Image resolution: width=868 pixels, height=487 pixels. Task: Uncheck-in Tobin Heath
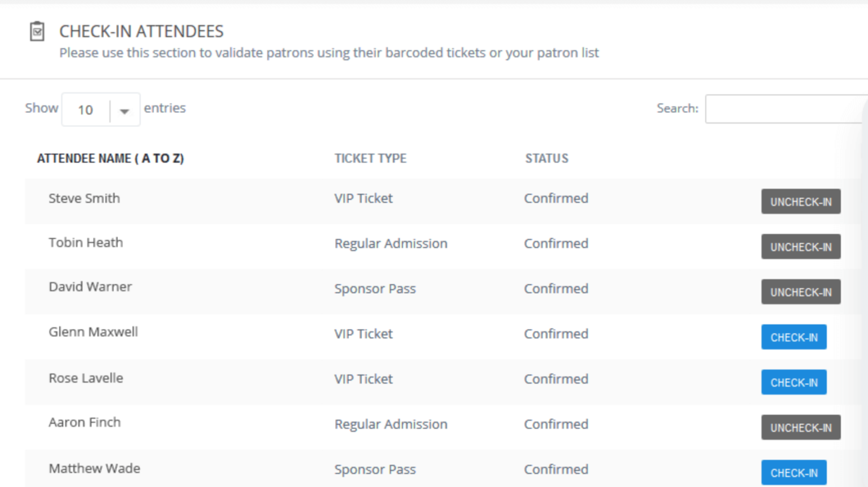coord(800,246)
